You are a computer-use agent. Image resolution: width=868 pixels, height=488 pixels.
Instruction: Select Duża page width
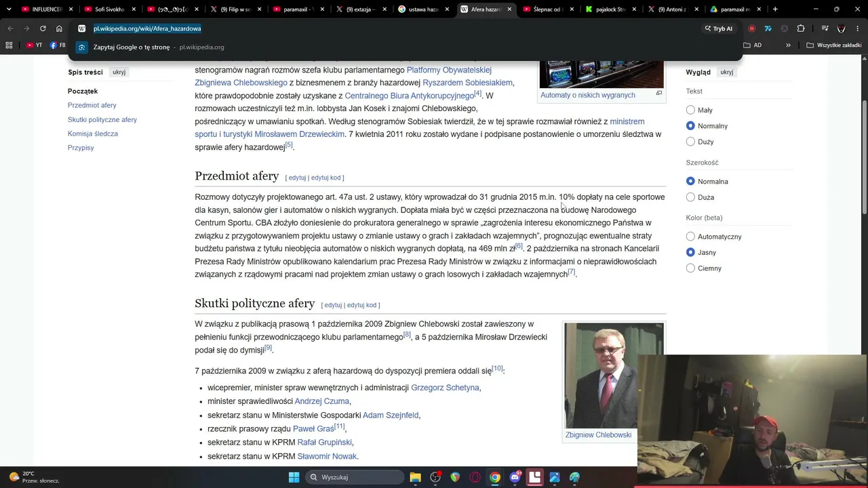coord(690,197)
